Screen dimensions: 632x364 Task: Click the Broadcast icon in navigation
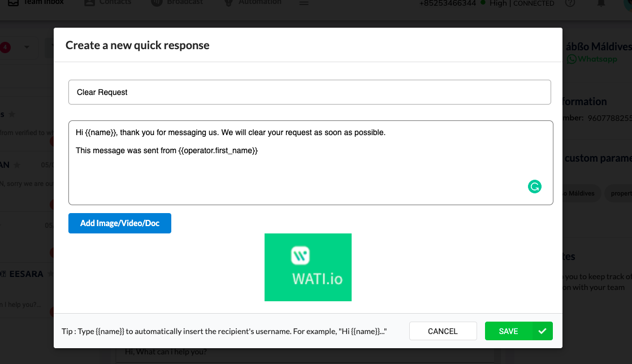(157, 2)
